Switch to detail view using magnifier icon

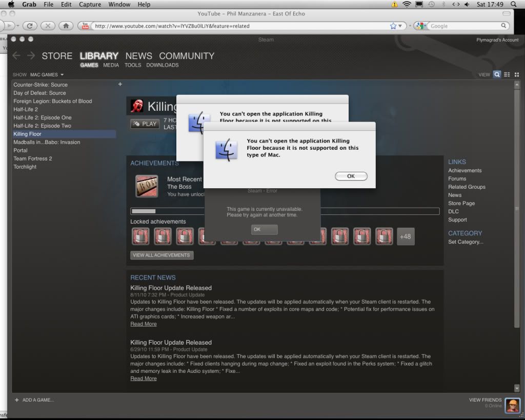click(x=497, y=74)
